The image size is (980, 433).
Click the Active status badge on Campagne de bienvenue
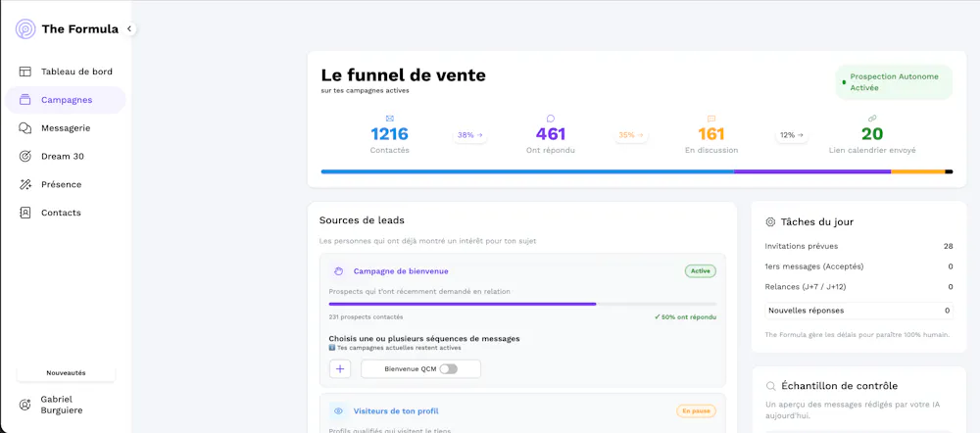[x=701, y=271]
